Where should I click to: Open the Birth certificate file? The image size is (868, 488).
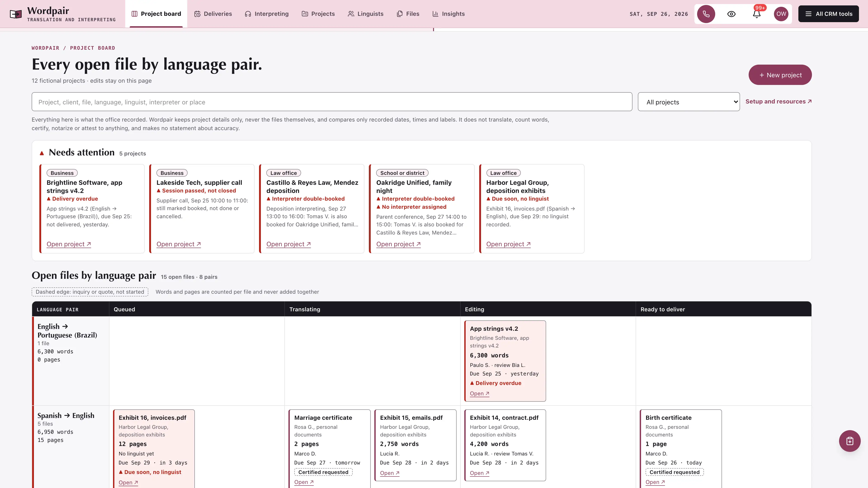click(x=655, y=482)
